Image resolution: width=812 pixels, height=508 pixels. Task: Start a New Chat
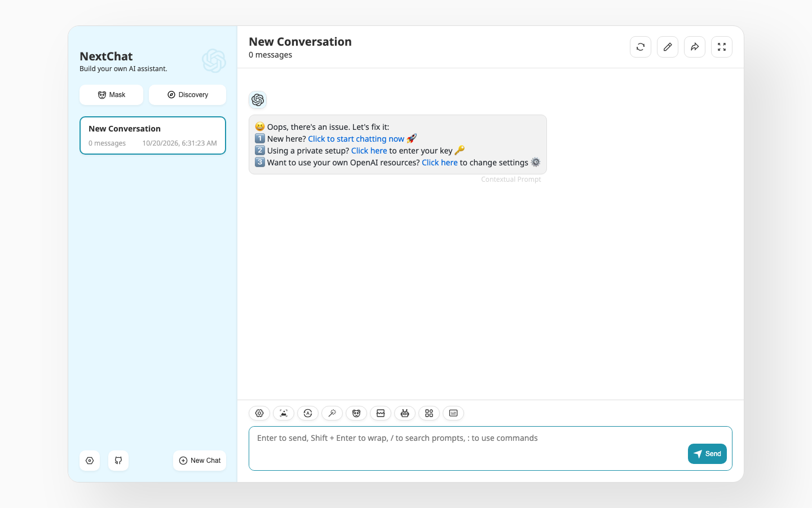pos(200,461)
